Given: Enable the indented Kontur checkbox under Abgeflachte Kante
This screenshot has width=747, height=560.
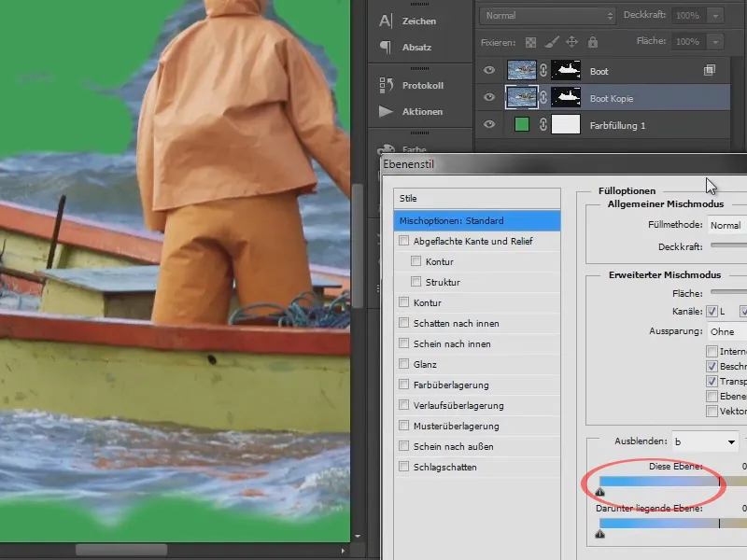Looking at the screenshot, I should pyautogui.click(x=416, y=261).
